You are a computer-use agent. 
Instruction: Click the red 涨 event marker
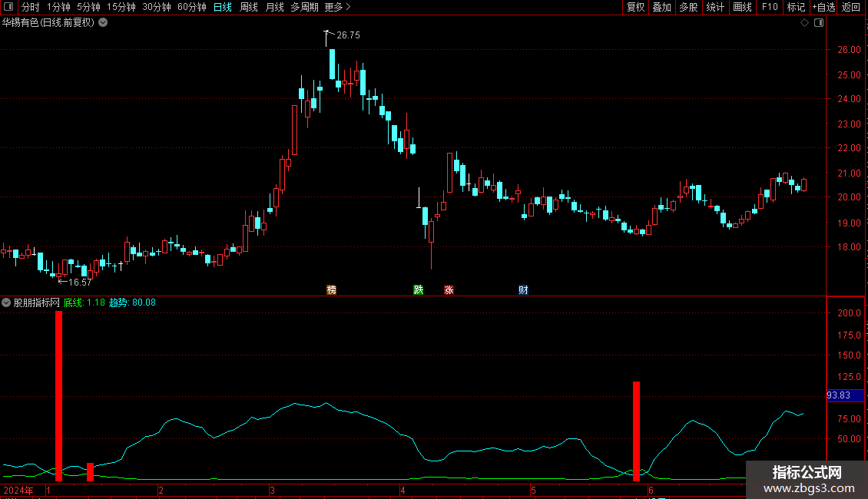pyautogui.click(x=449, y=290)
